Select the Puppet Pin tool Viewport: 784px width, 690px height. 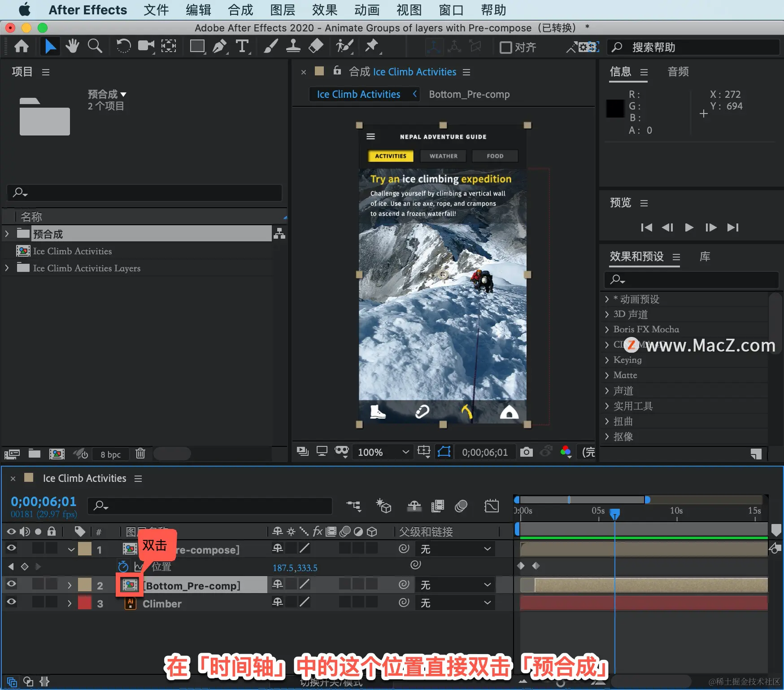[371, 46]
